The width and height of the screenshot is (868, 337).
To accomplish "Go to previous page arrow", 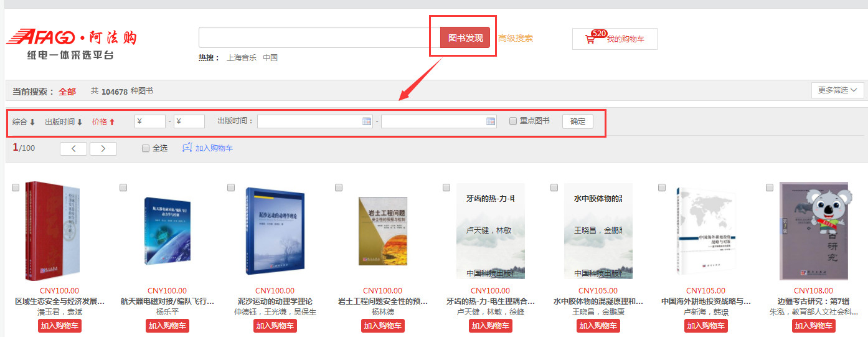I will click(x=73, y=149).
